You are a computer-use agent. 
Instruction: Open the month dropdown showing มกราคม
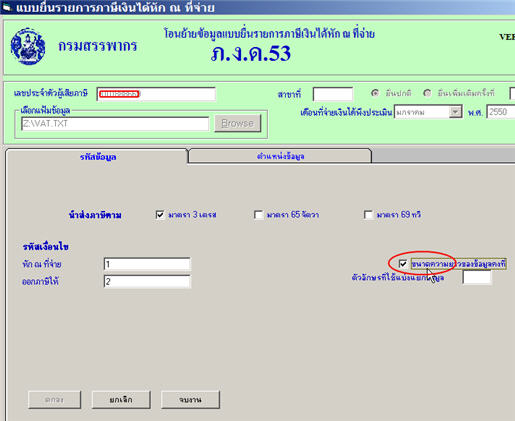455,112
